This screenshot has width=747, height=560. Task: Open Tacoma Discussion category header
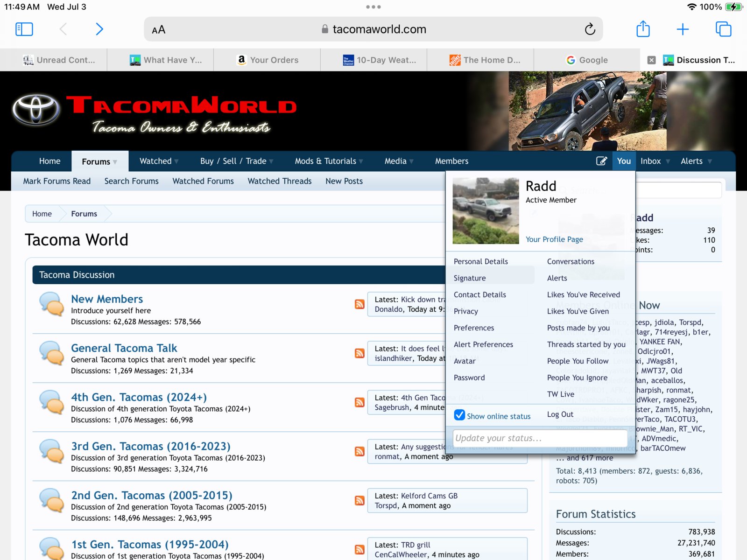[x=77, y=275]
